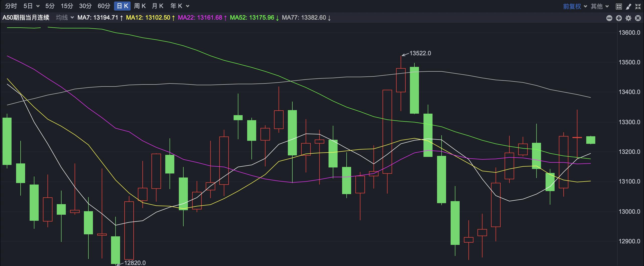Viewport: 644px width, 266px height.
Task: Click the 12820.0 low price annotation
Action: (x=135, y=263)
